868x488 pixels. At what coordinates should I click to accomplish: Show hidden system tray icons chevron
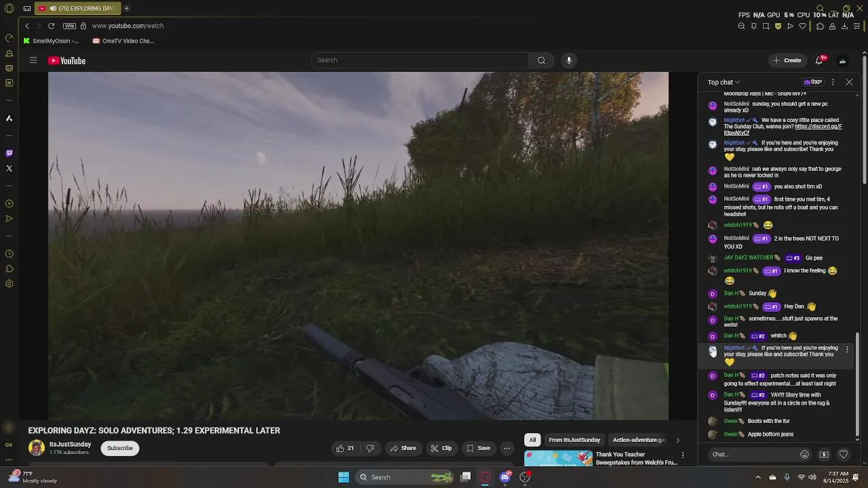click(758, 477)
